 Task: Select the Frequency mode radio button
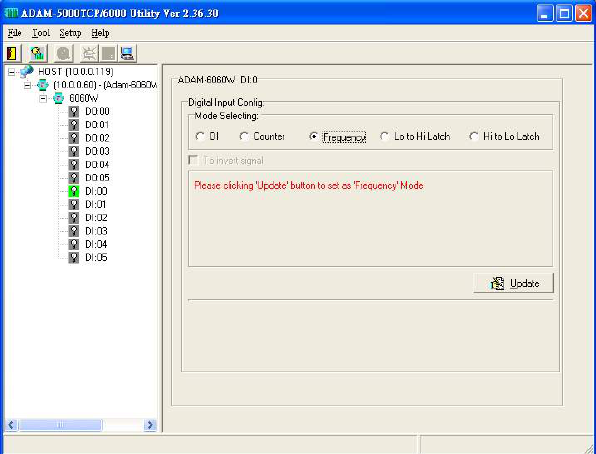[313, 137]
